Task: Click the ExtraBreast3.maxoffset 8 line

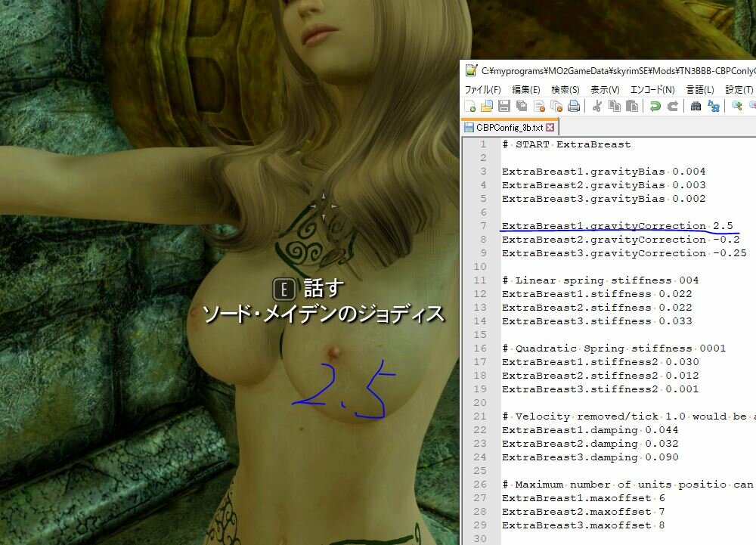Action: [583, 525]
